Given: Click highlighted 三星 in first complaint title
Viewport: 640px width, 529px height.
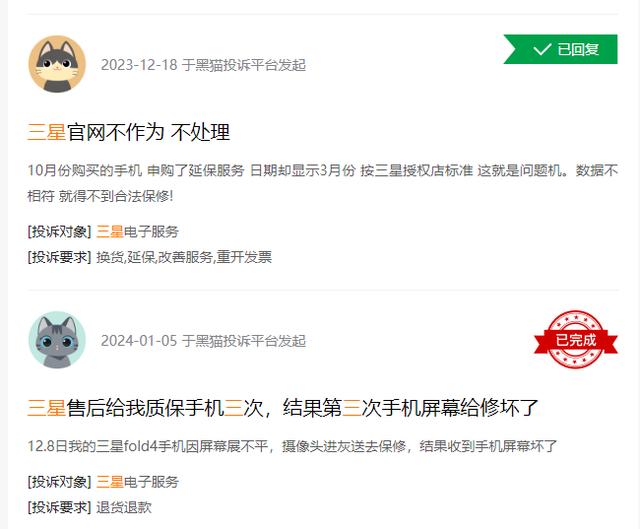Looking at the screenshot, I should (x=47, y=132).
